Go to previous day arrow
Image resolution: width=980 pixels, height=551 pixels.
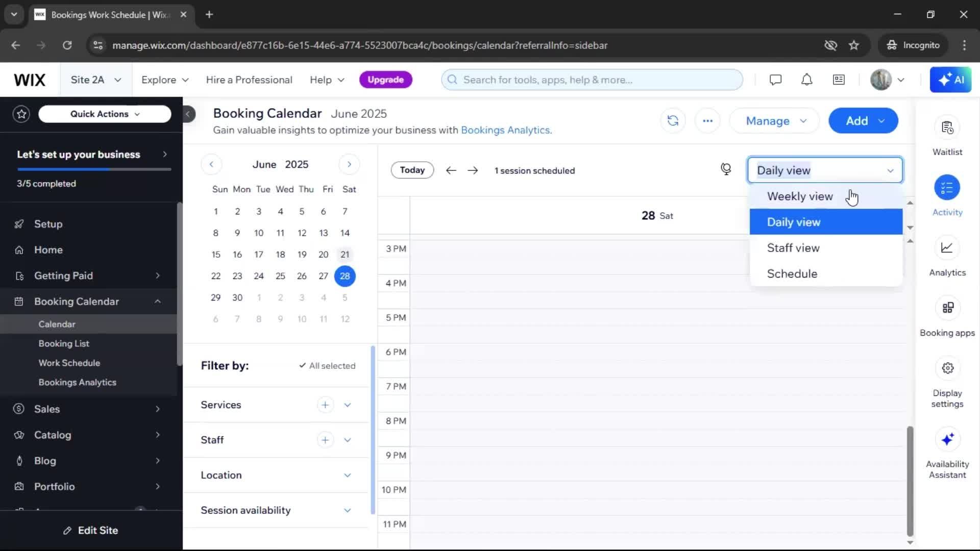pyautogui.click(x=451, y=170)
